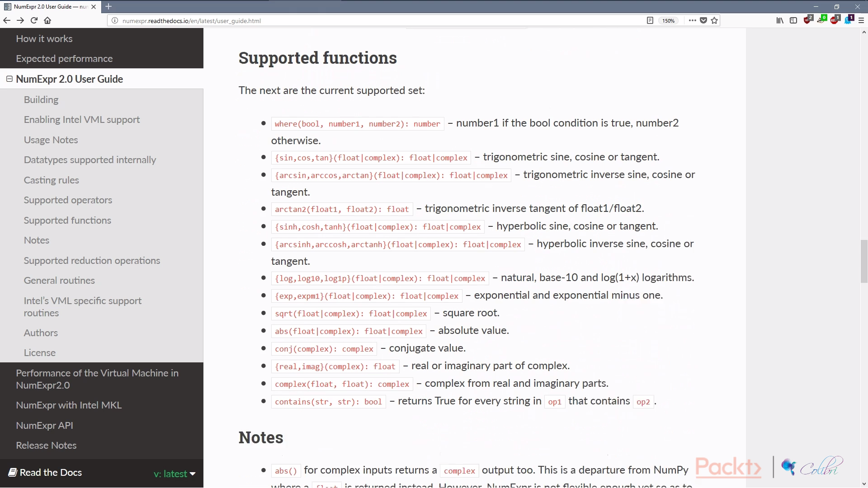Screen dimensions: 868x488
Task: Click Read the Docs footer label
Action: click(51, 473)
